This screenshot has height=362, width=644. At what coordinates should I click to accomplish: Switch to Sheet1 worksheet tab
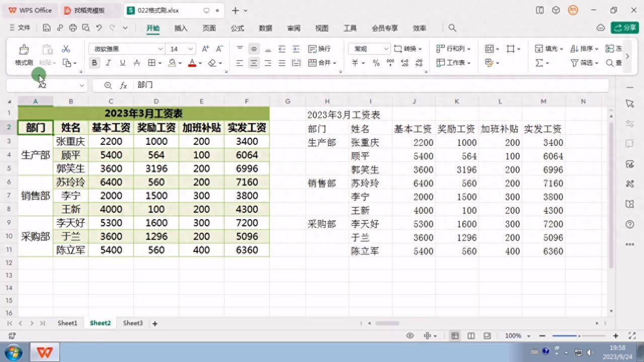coord(67,323)
